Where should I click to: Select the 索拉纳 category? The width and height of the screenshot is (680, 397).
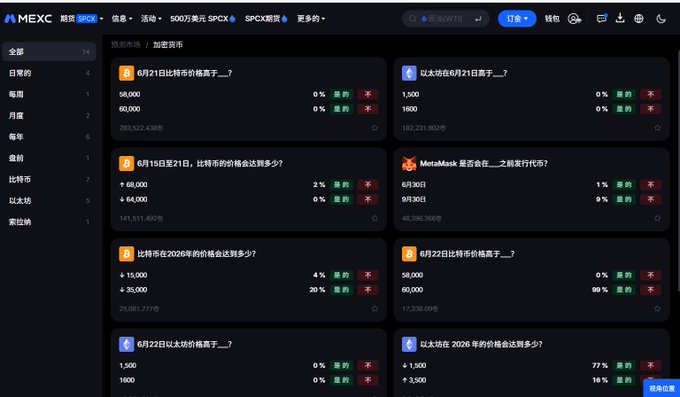tap(49, 222)
